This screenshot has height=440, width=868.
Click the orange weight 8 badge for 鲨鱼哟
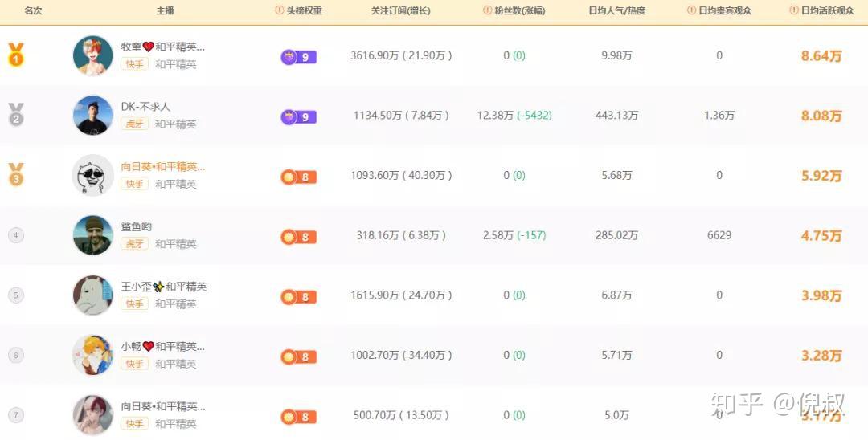[298, 237]
